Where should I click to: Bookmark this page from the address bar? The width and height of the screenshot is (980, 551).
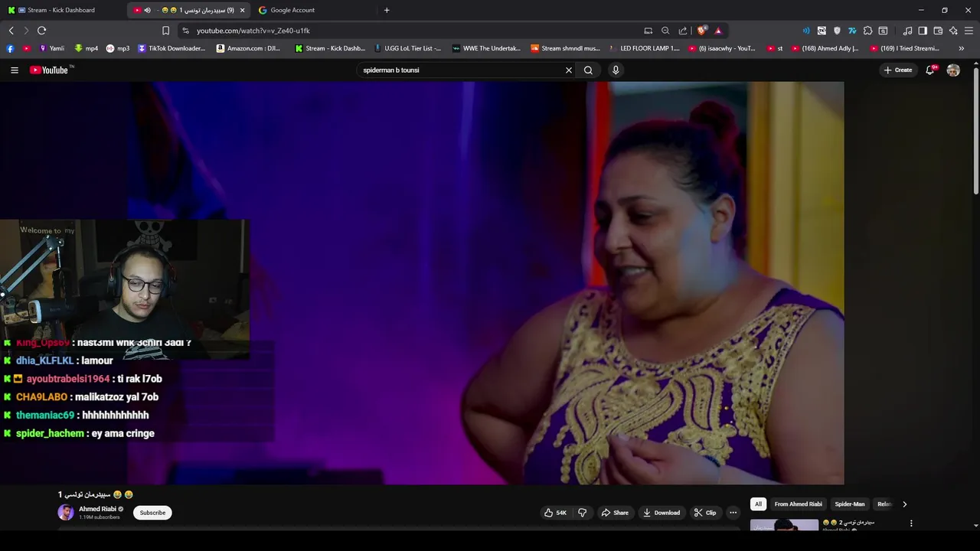(x=165, y=31)
